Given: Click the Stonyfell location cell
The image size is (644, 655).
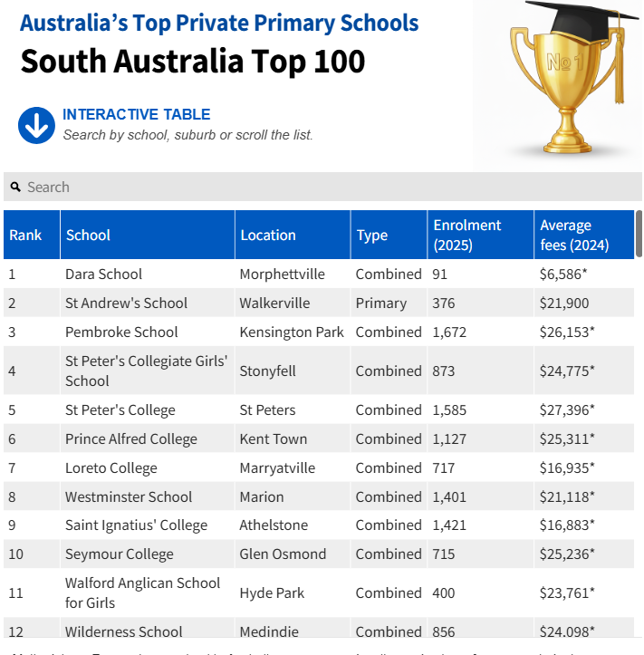Looking at the screenshot, I should pos(293,371).
